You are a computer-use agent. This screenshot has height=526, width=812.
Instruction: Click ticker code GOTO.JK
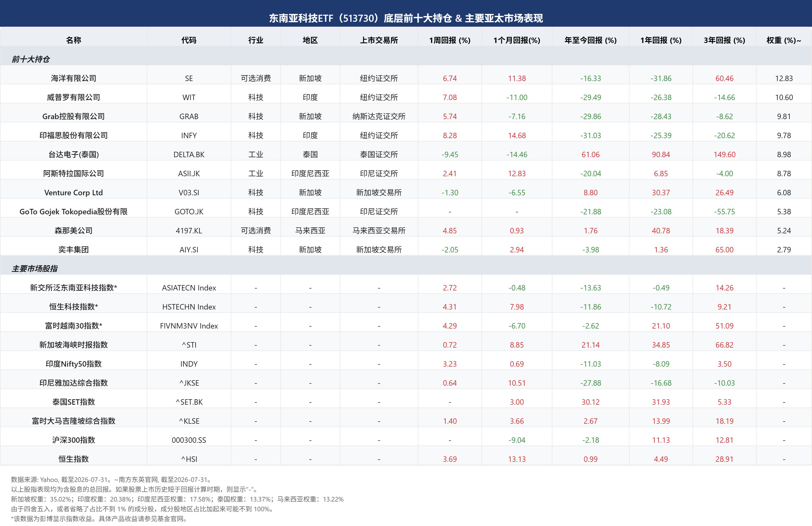tap(189, 212)
